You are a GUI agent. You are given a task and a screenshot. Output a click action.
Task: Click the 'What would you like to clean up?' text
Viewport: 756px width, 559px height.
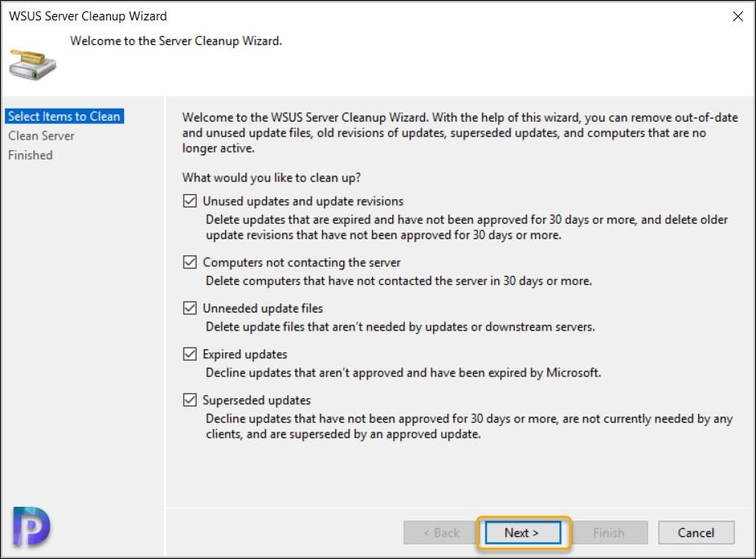(272, 177)
